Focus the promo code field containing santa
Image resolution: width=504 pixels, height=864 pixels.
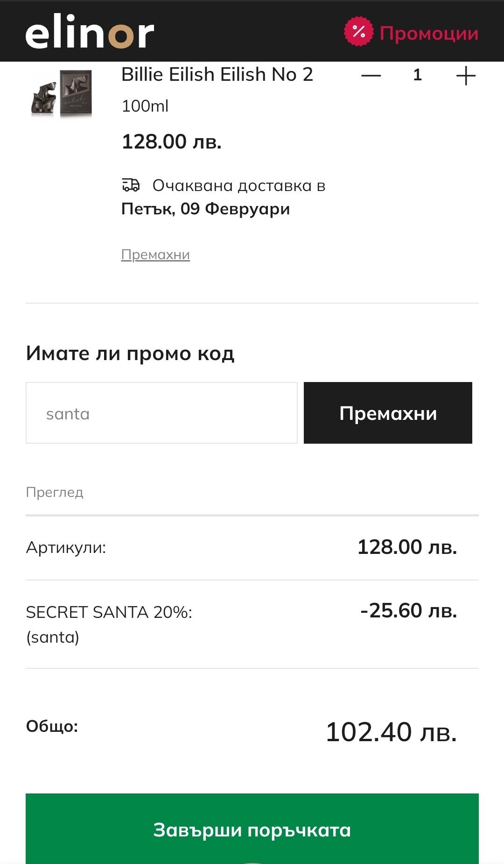click(161, 413)
